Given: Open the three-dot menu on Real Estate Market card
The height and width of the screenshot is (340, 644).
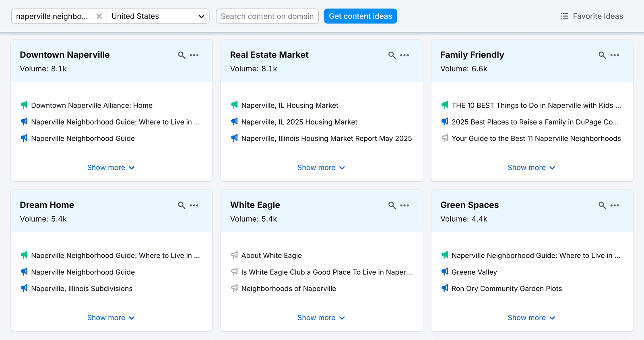Looking at the screenshot, I should (405, 55).
